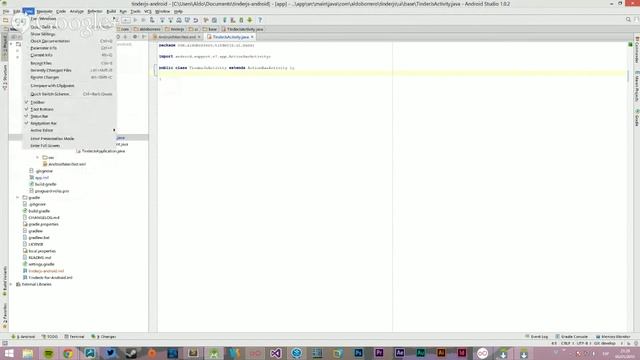640x360 pixels.
Task: Open Illustrator from the taskbar
Action: coord(441,353)
